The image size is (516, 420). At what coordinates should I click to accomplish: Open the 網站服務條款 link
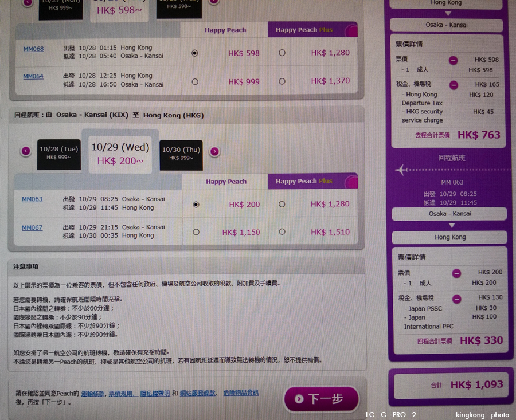[197, 393]
